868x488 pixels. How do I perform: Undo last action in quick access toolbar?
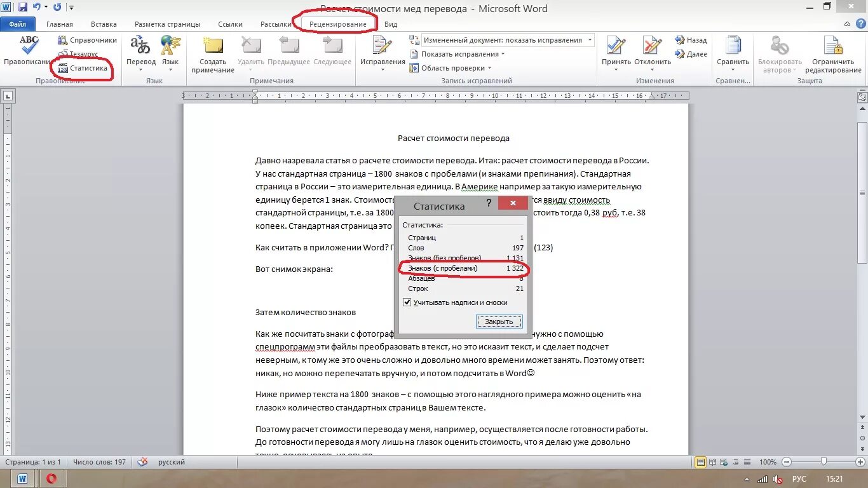(37, 8)
